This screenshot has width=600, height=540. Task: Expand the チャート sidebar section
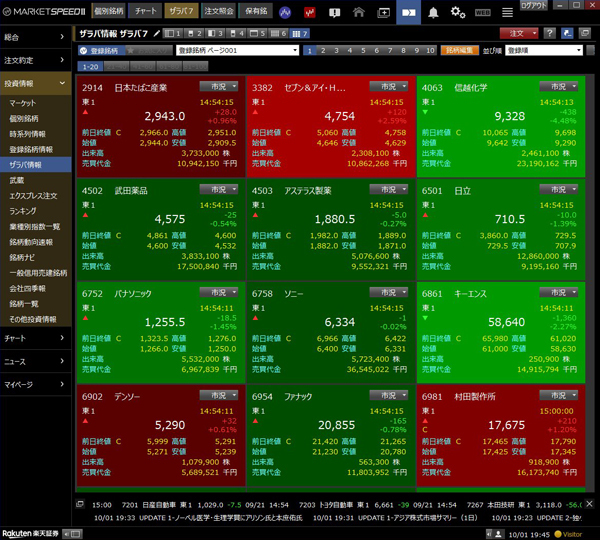point(36,338)
